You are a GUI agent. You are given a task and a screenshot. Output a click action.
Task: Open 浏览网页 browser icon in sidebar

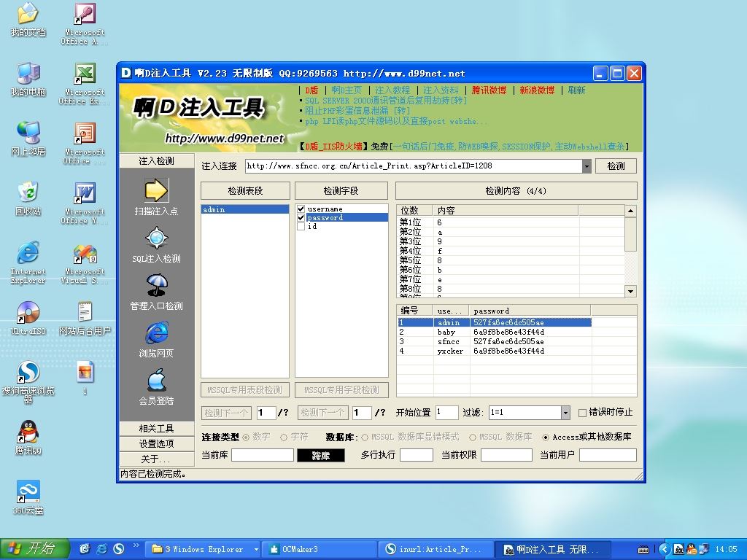(156, 332)
